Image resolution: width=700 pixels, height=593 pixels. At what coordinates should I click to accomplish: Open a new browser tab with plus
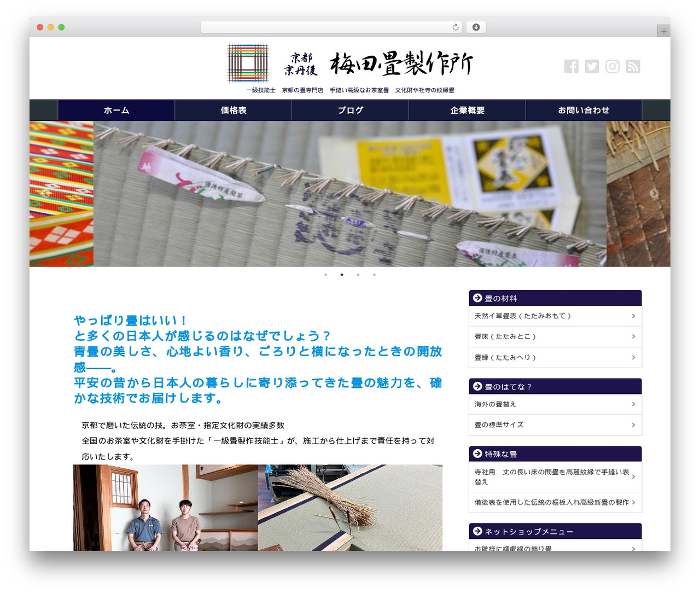(x=663, y=31)
